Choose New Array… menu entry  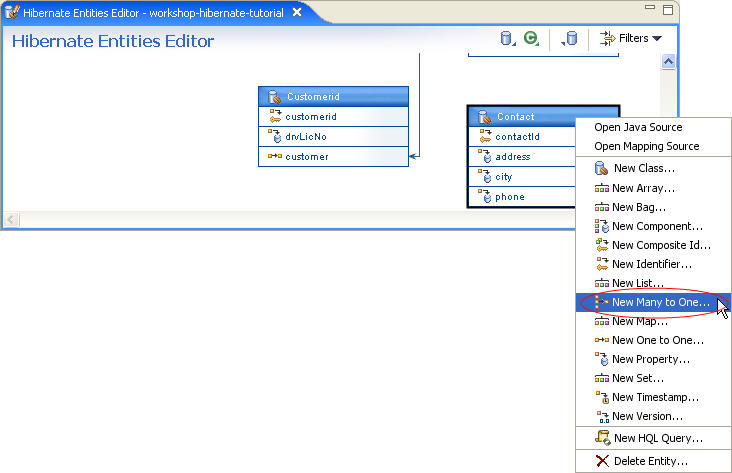653,188
